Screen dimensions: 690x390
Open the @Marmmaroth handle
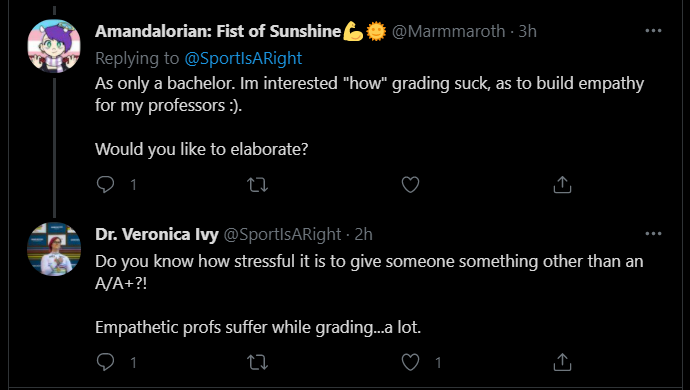click(448, 31)
